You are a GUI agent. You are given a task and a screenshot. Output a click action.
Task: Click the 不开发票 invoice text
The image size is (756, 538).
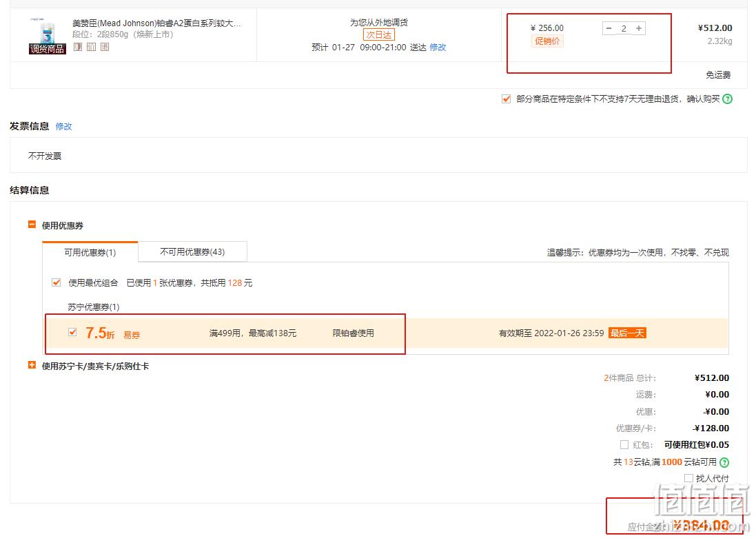click(x=45, y=156)
